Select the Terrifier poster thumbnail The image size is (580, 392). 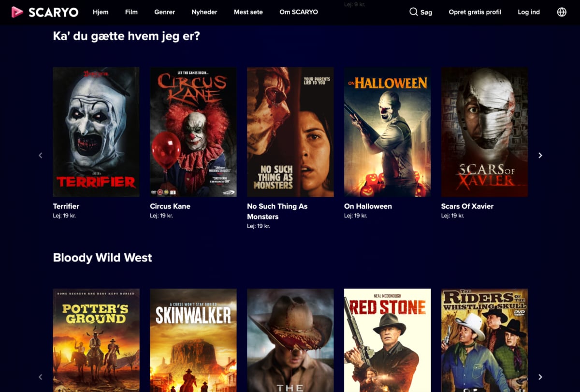pyautogui.click(x=96, y=132)
